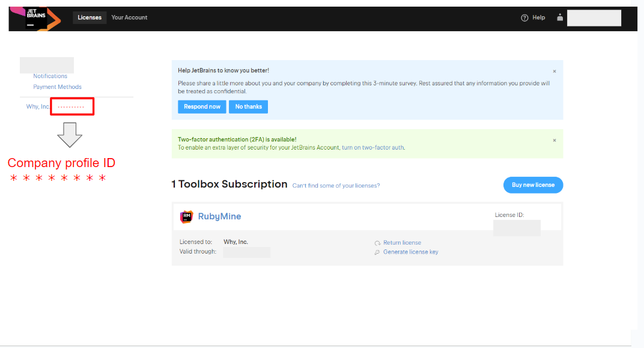Click the Respond now button

pyautogui.click(x=202, y=107)
